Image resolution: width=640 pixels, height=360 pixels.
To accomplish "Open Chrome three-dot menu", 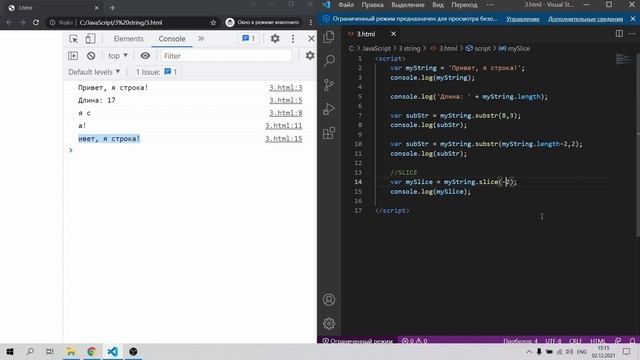I will [311, 22].
